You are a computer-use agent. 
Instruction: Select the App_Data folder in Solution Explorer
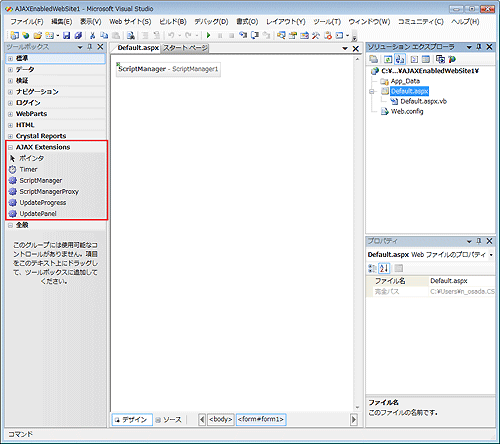tap(405, 81)
